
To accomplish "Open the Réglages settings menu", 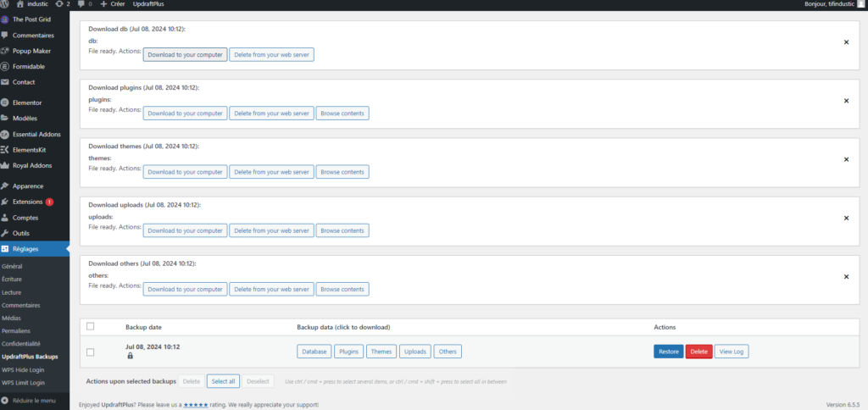I will 27,249.
